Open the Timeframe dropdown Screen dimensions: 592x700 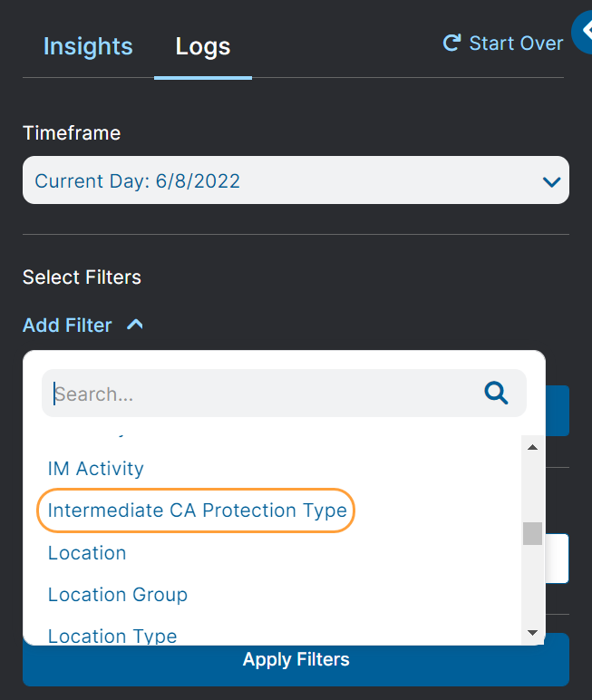coord(296,180)
